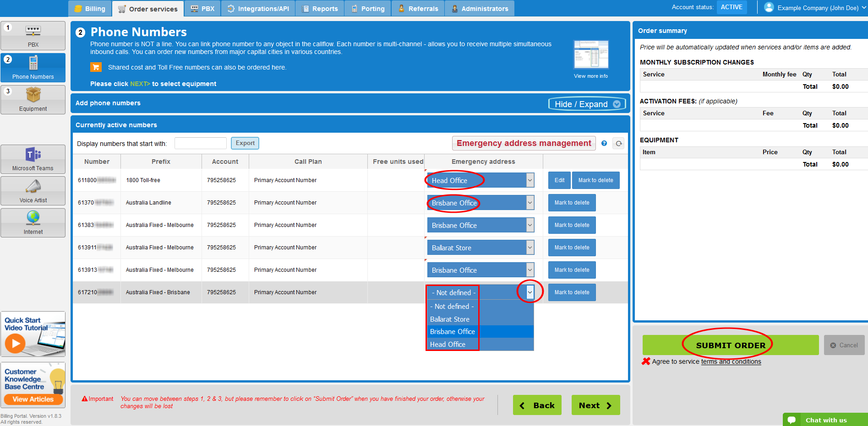Open the Internet globe icon

coord(33,219)
